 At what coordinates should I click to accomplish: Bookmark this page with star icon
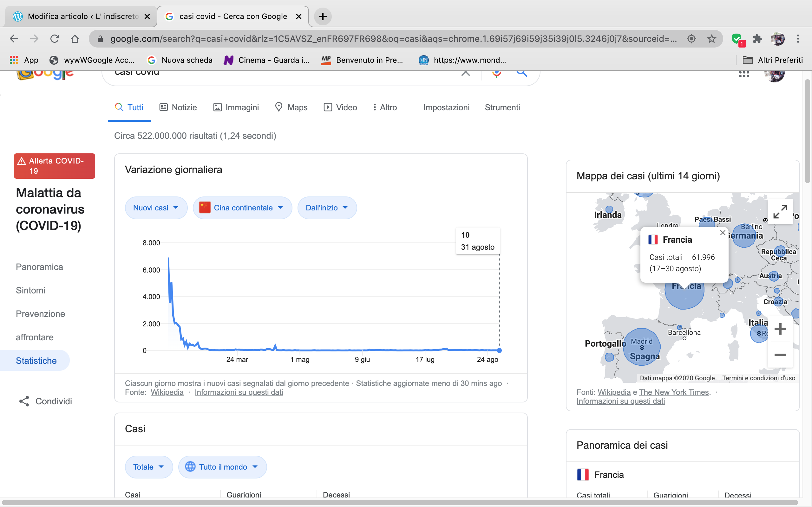pos(711,39)
